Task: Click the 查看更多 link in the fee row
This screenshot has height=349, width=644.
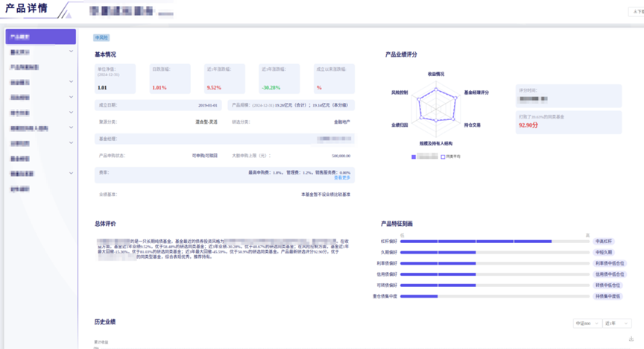Action: point(342,177)
